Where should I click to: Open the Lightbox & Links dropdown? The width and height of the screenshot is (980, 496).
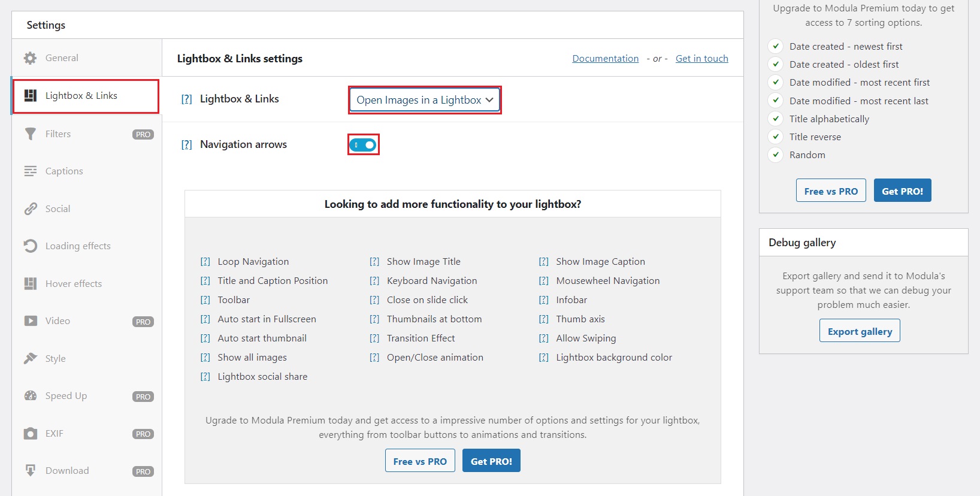pos(425,100)
